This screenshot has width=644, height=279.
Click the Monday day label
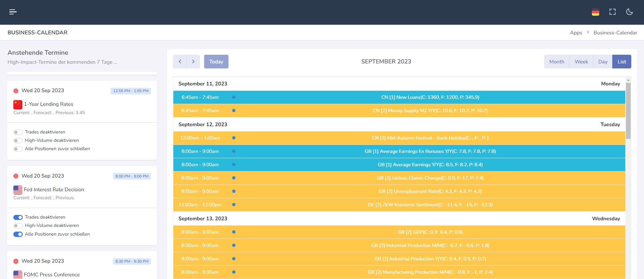tap(610, 84)
